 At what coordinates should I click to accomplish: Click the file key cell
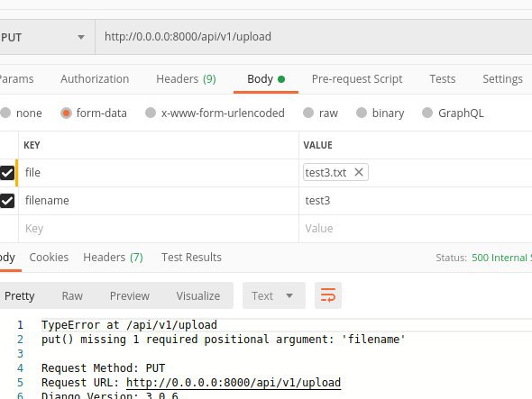coord(159,173)
